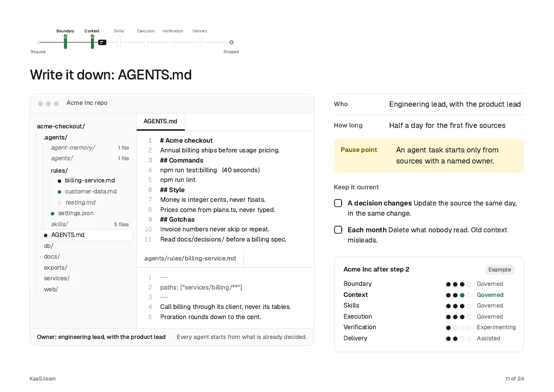554x392 pixels.
Task: Click the 'Acme Inc repo' window title
Action: (87, 103)
